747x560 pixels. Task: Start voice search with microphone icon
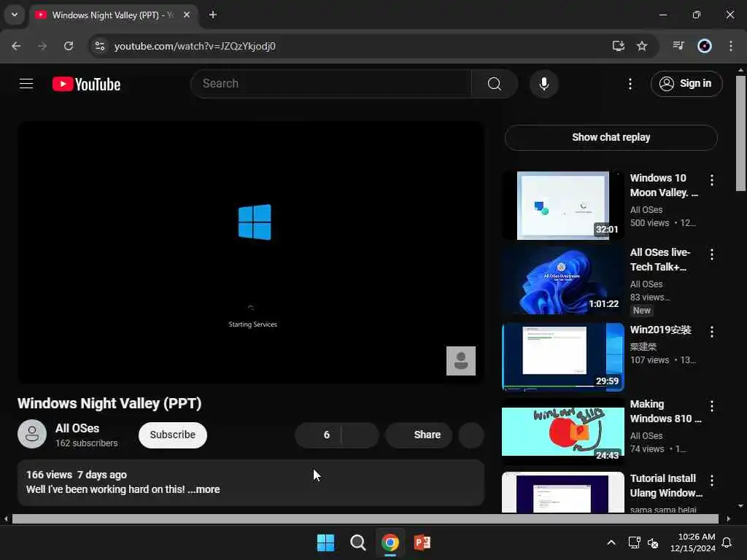(543, 84)
